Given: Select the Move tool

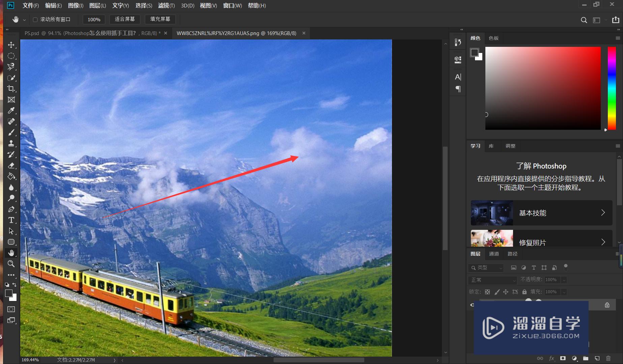Looking at the screenshot, I should [x=11, y=45].
